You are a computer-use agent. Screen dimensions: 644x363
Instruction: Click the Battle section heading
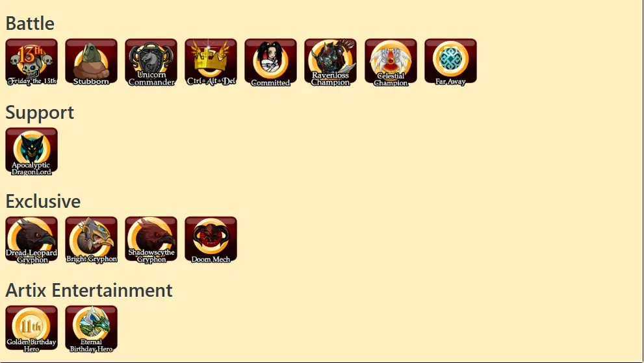[30, 23]
